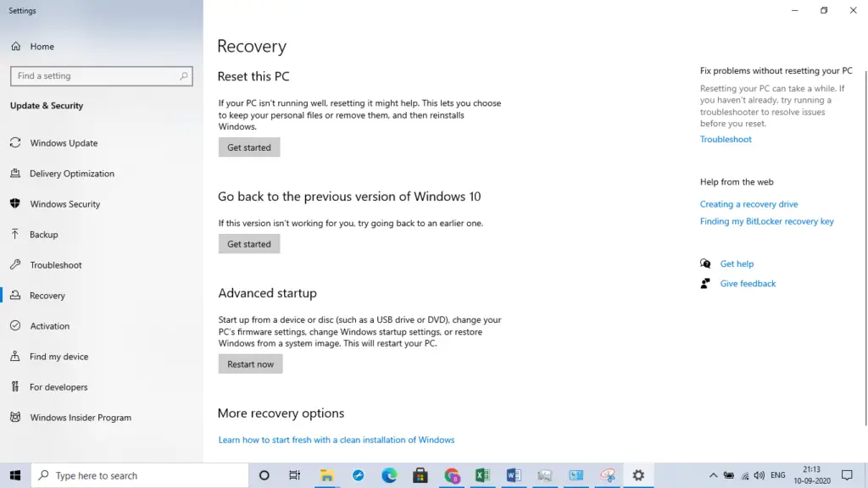This screenshot has width=868, height=488.
Task: Click the page vertical scrollbar
Action: coord(865,249)
